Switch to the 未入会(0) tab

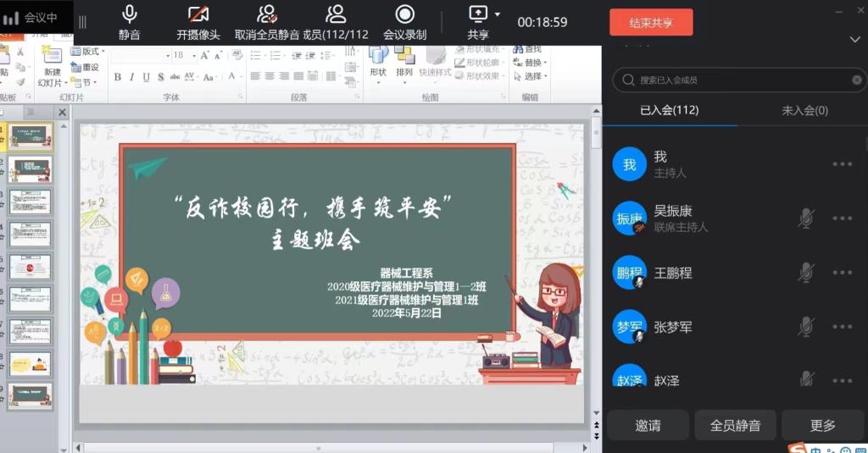coord(804,110)
